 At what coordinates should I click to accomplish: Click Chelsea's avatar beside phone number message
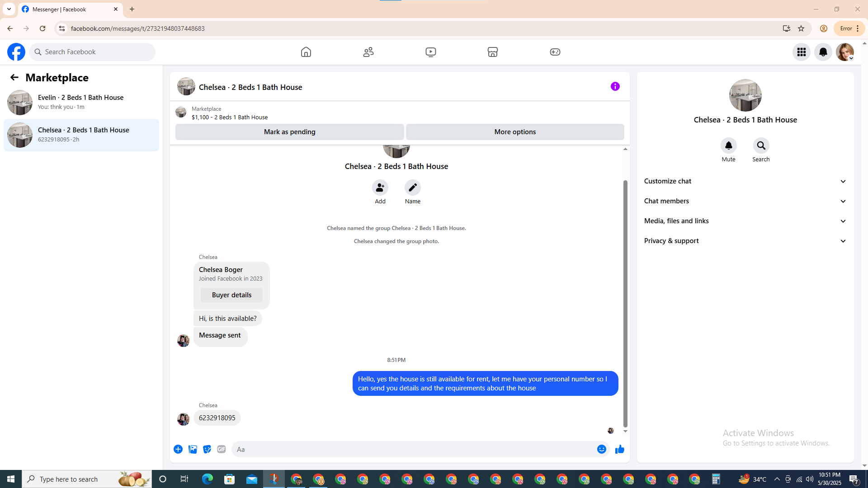pyautogui.click(x=183, y=419)
